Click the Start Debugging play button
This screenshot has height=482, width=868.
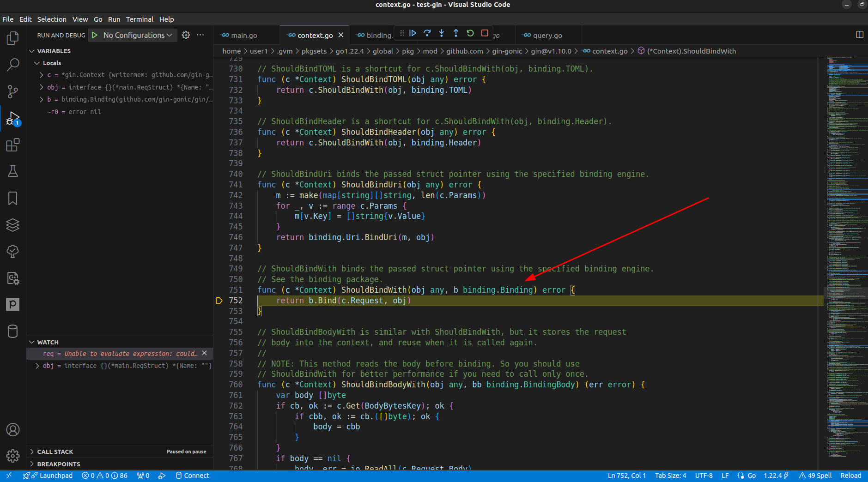(95, 35)
